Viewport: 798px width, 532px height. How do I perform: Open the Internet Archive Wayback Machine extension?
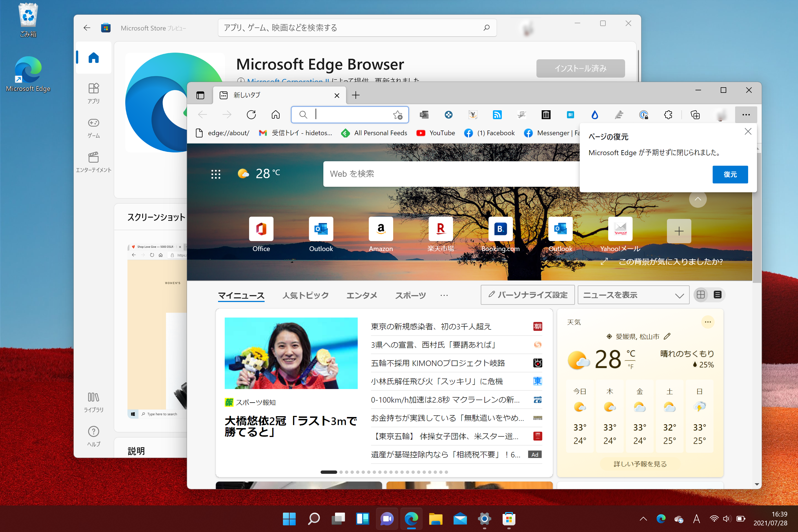(x=546, y=115)
